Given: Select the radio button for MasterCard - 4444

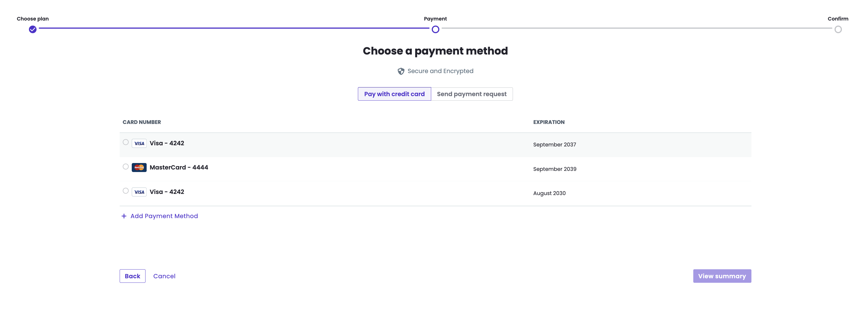Looking at the screenshot, I should pyautogui.click(x=125, y=167).
